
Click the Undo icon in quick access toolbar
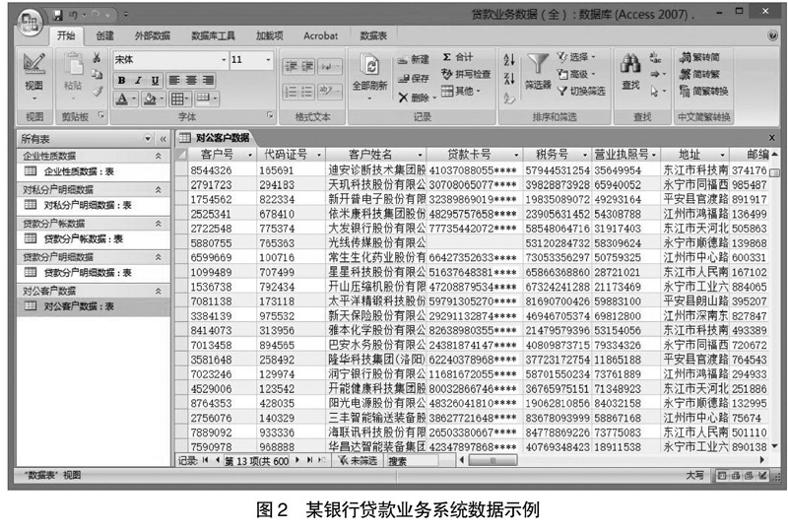tap(73, 15)
